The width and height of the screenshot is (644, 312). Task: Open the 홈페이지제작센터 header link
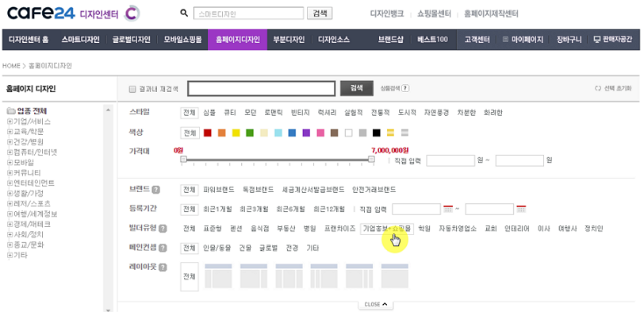[x=491, y=13]
